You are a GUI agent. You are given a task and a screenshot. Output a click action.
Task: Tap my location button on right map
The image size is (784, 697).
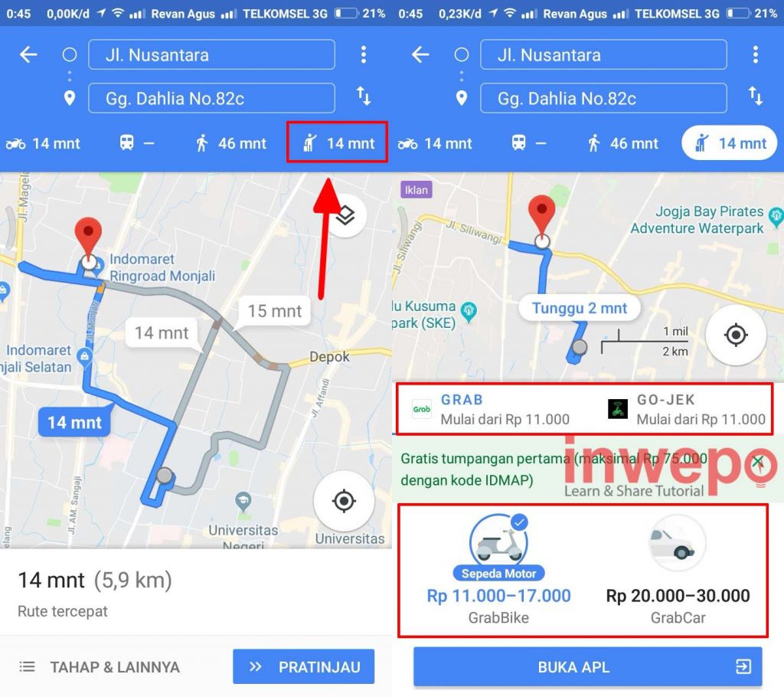click(x=736, y=335)
